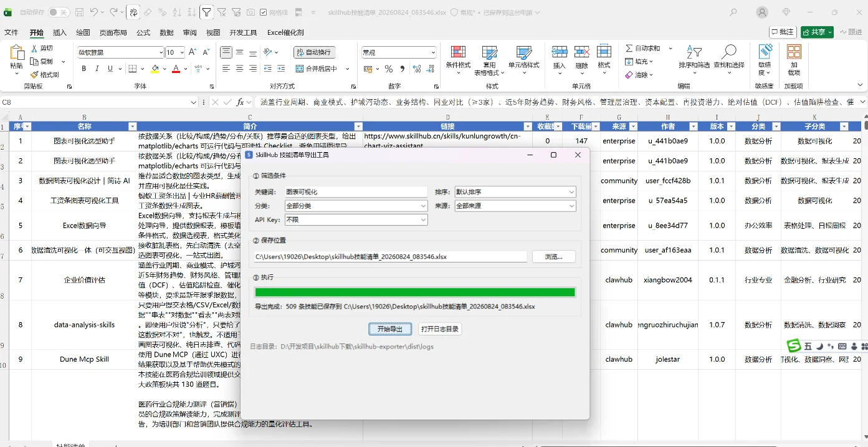Open filter dropdown on 名称 column header
The width and height of the screenshot is (868, 447).
tap(132, 127)
